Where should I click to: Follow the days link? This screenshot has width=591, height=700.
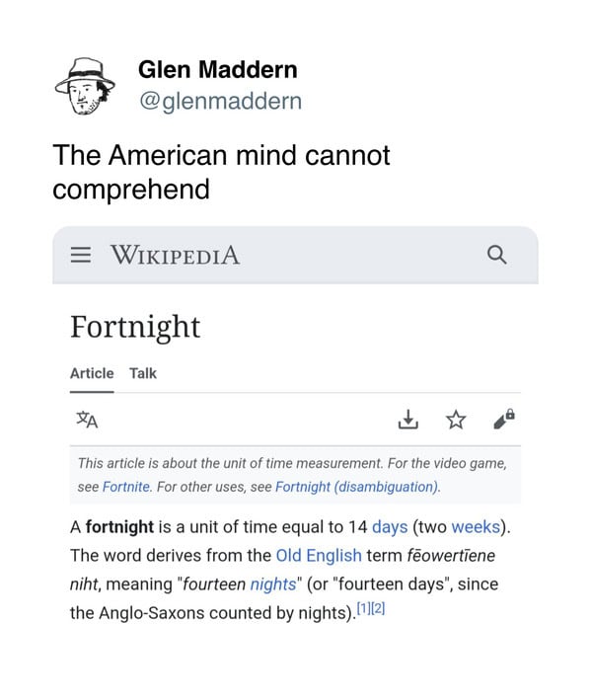[390, 527]
